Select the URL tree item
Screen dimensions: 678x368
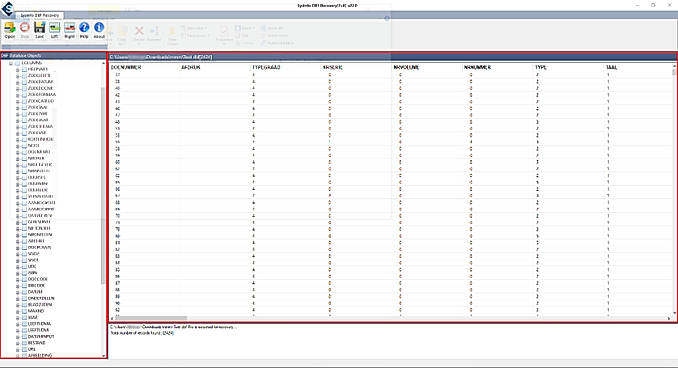[x=32, y=349]
